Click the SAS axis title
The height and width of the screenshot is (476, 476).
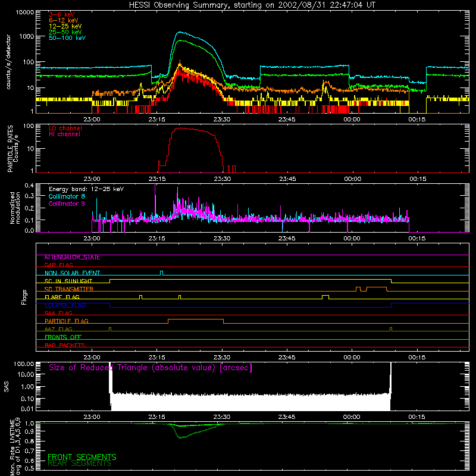[x=6, y=387]
